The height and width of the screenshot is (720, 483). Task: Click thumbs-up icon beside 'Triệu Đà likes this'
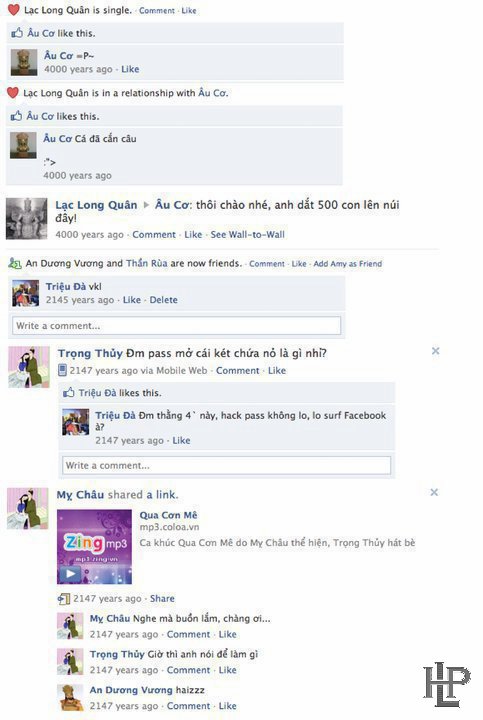[x=68, y=393]
